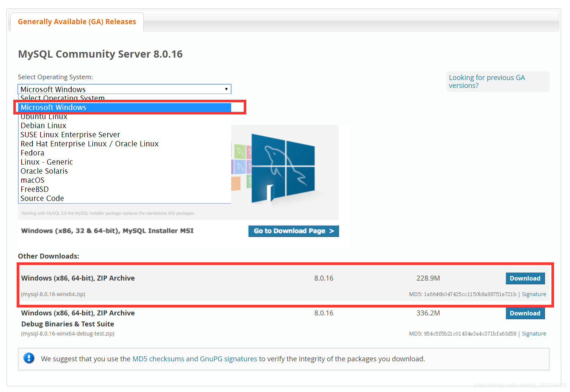Screen dimensions: 570x392
Task: Click the Looking for previous GA versions link
Action: (x=487, y=82)
